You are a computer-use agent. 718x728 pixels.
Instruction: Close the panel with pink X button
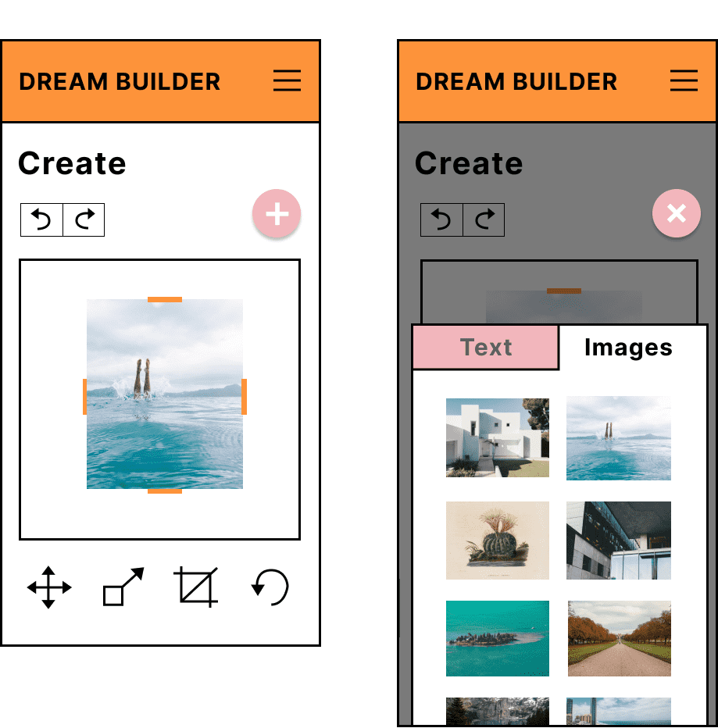(x=677, y=213)
